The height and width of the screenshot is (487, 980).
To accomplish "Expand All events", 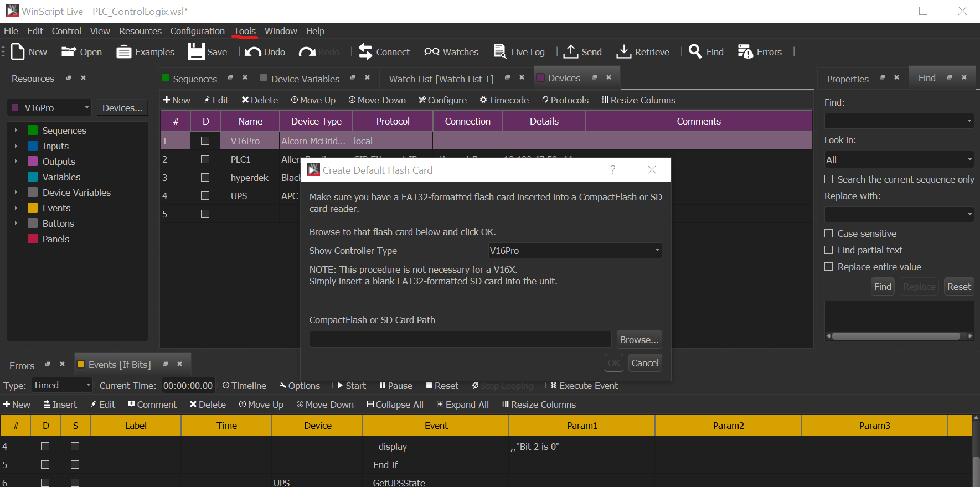I will pos(463,405).
